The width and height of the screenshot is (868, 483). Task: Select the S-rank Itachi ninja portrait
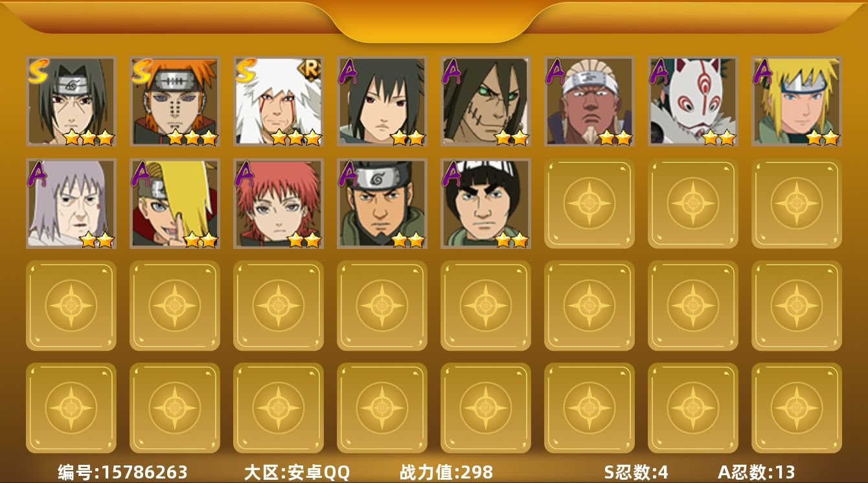(71, 101)
